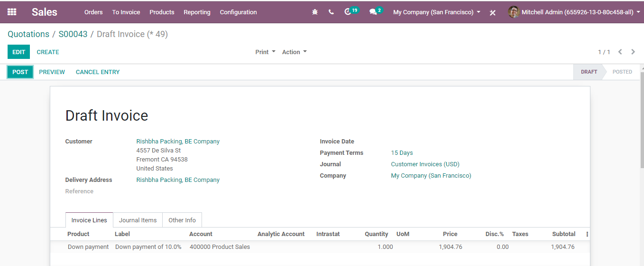Click the Draft Invoice heading
Image resolution: width=644 pixels, height=266 pixels.
tap(107, 115)
